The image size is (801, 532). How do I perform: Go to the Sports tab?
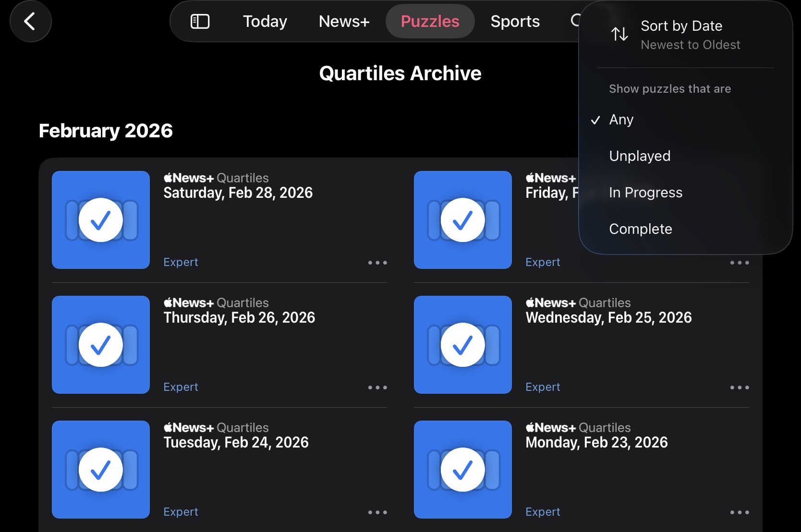[x=515, y=22]
